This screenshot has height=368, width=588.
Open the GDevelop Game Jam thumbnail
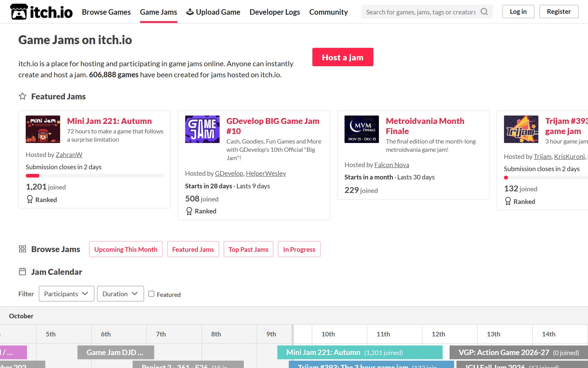(x=202, y=129)
